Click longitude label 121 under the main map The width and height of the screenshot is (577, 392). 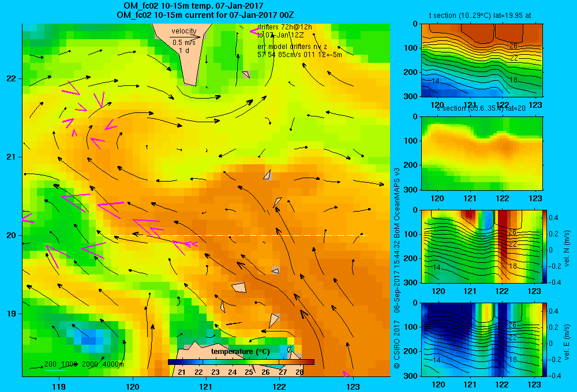(x=206, y=386)
